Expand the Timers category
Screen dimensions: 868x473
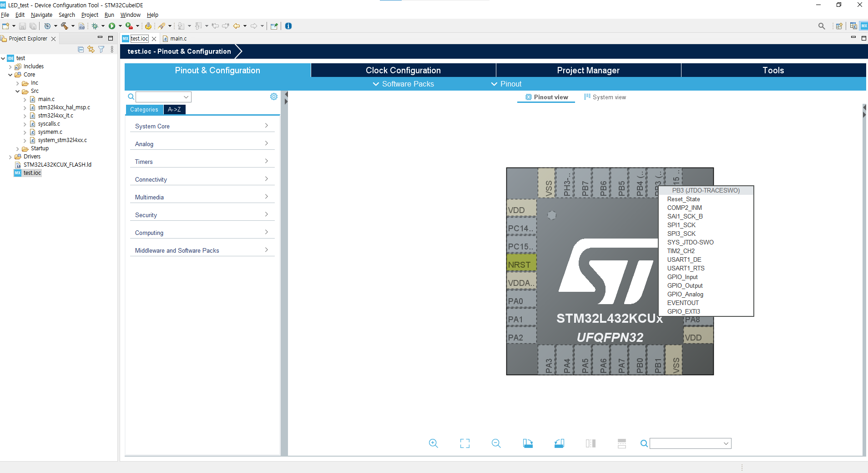point(202,162)
